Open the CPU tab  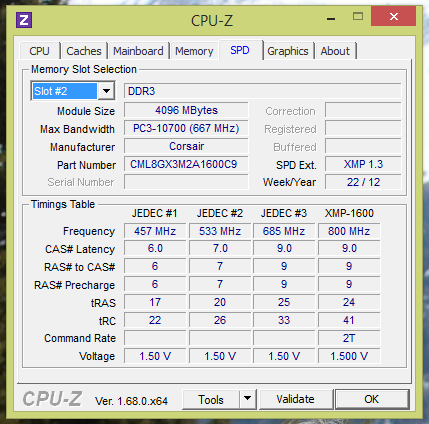pos(40,51)
